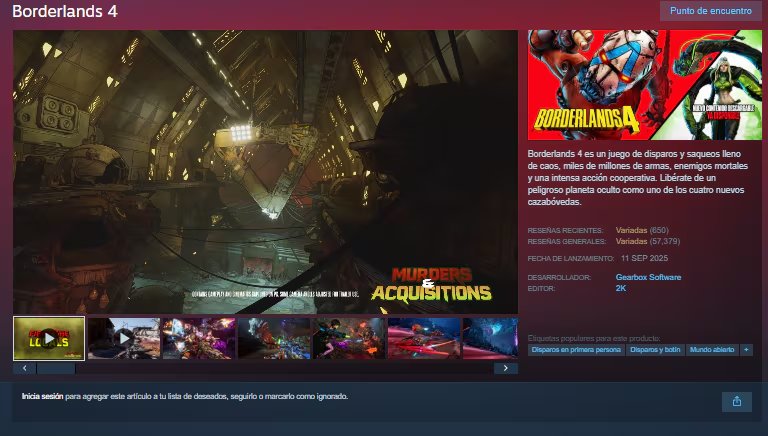This screenshot has height=436, width=768.
Task: Click the Etiquetas populares para este producto label
Action: 594,339
